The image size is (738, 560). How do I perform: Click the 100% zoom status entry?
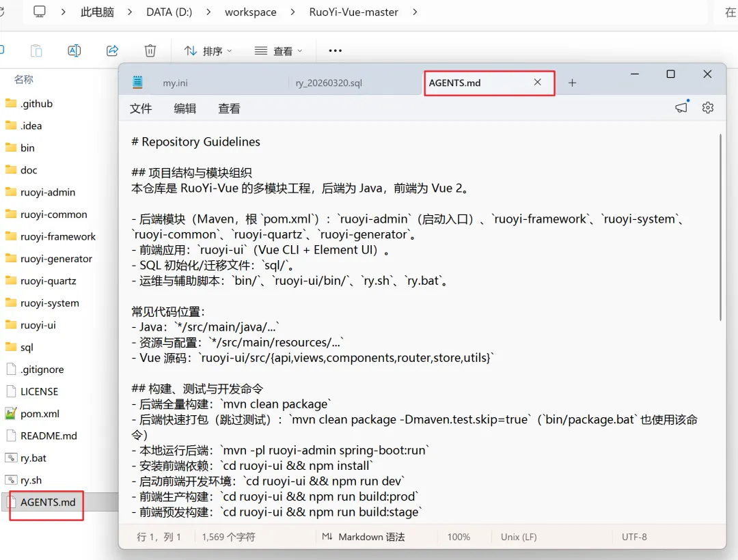pyautogui.click(x=459, y=537)
